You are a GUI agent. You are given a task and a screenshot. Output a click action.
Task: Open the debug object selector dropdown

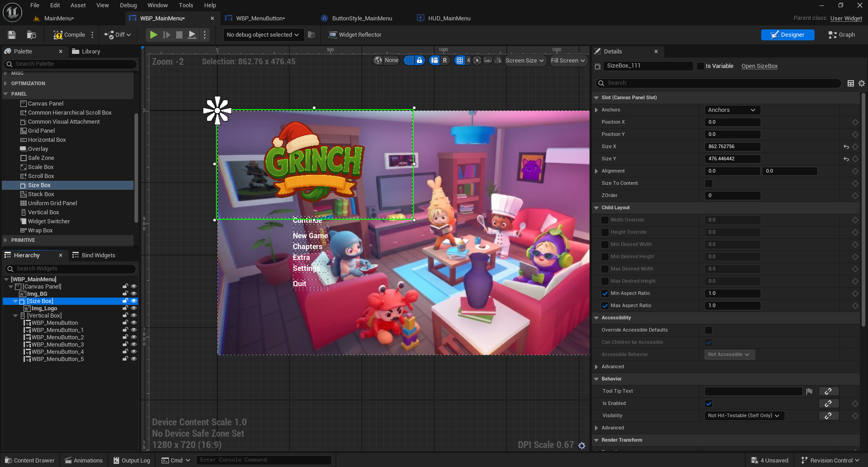coord(263,35)
